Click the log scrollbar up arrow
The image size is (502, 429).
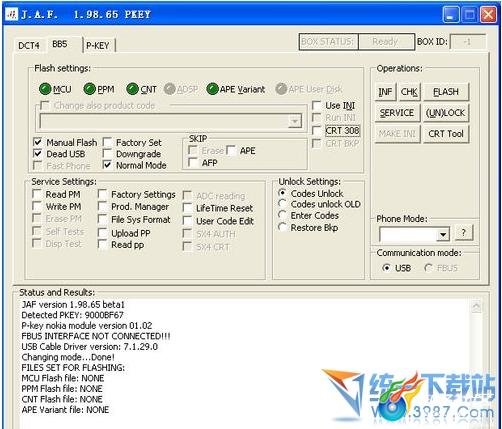point(477,306)
